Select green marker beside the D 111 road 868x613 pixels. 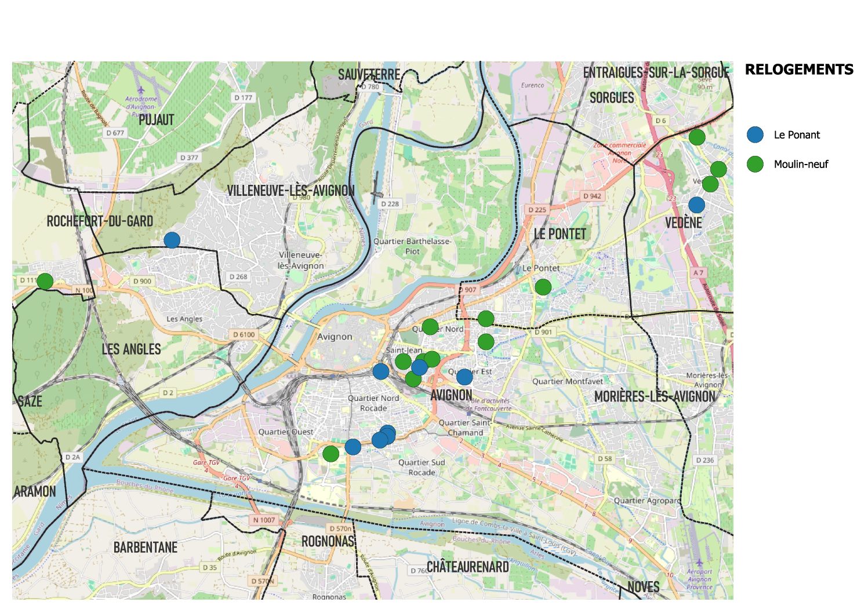point(45,282)
